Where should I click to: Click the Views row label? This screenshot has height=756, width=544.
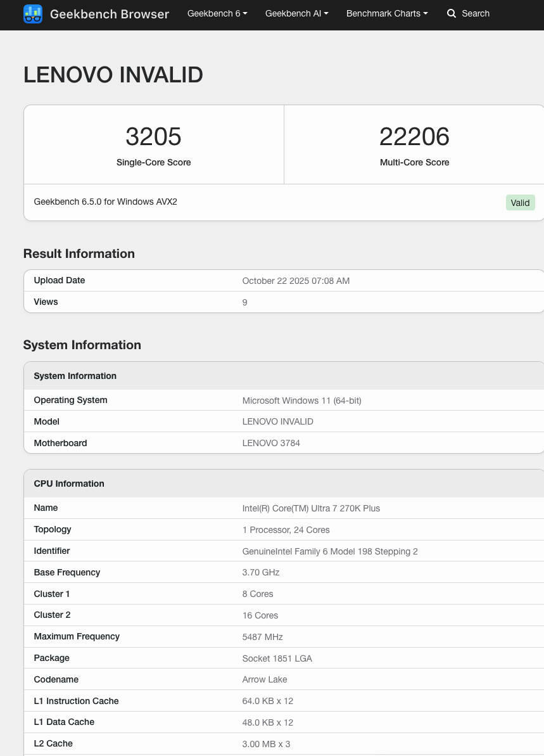pyautogui.click(x=46, y=302)
